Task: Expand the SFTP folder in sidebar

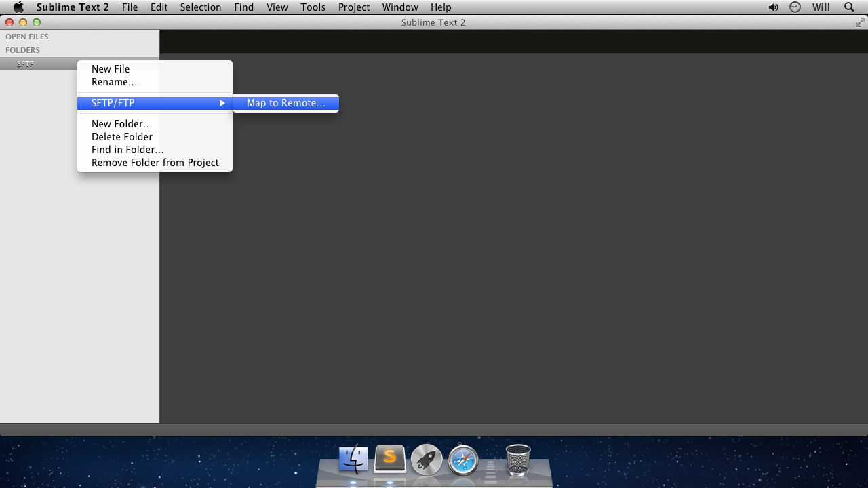Action: [x=9, y=64]
